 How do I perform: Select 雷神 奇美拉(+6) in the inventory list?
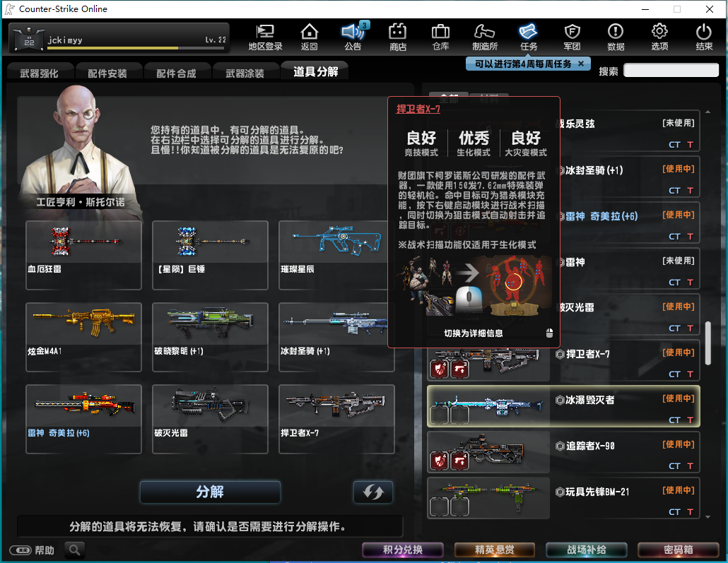tap(630, 223)
